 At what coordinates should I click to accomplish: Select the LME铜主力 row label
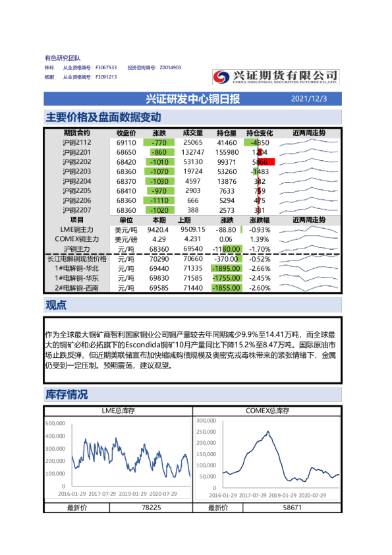point(77,230)
